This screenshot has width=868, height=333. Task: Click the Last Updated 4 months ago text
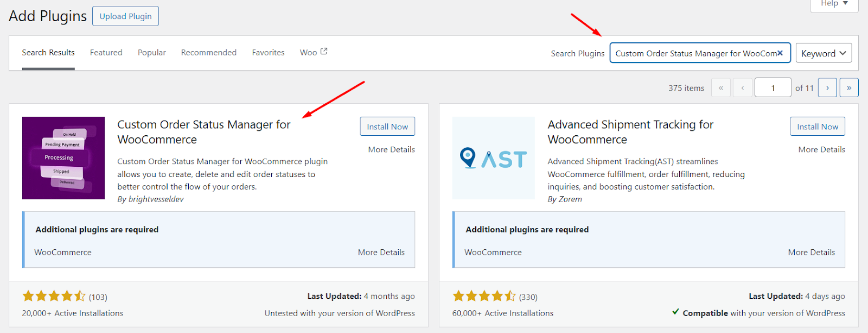coord(361,296)
